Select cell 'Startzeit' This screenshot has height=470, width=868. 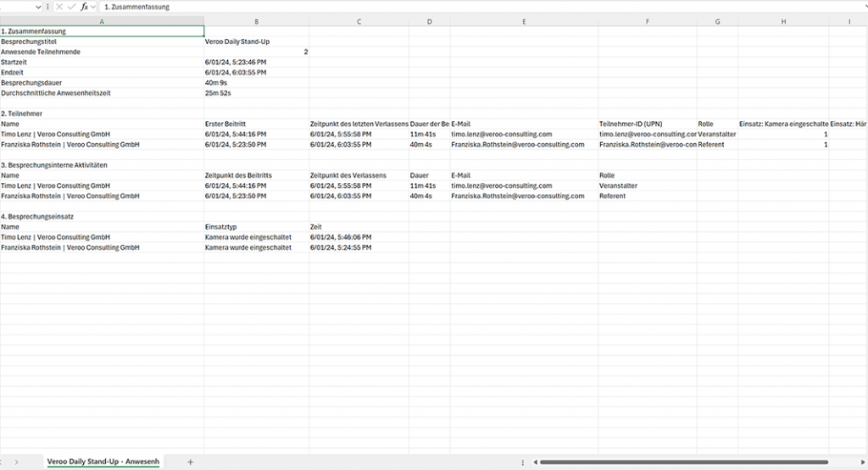(102, 62)
